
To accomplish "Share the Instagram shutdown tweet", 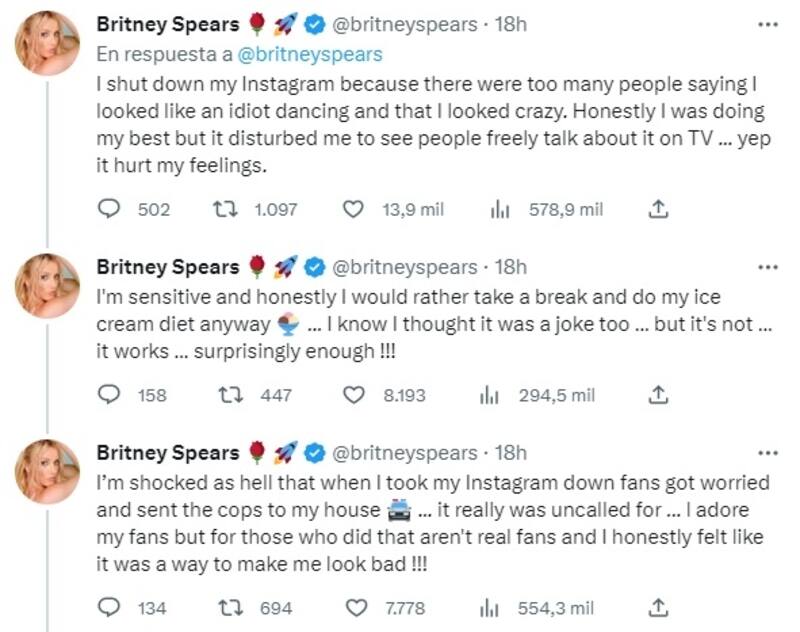I will tap(658, 209).
